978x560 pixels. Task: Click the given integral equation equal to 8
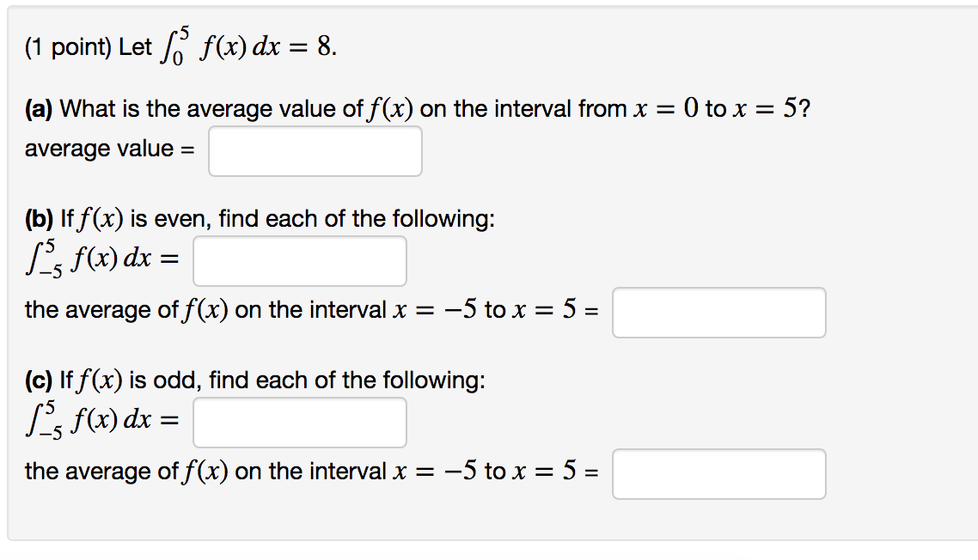(248, 46)
